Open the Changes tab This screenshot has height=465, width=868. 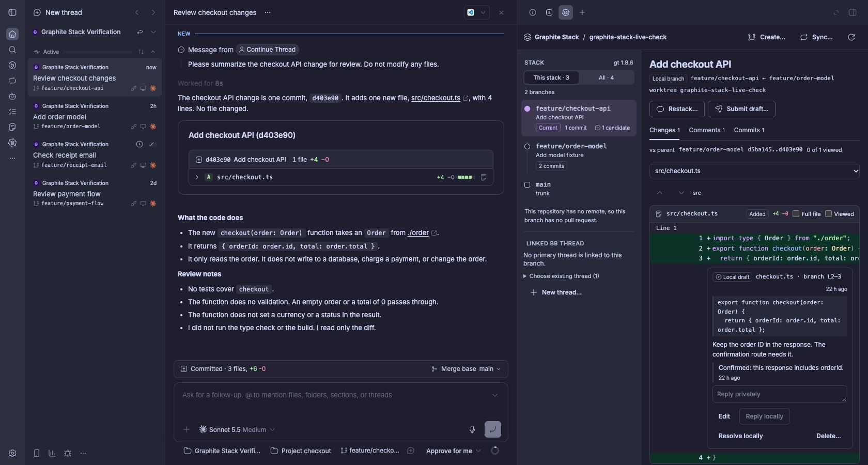tap(664, 130)
